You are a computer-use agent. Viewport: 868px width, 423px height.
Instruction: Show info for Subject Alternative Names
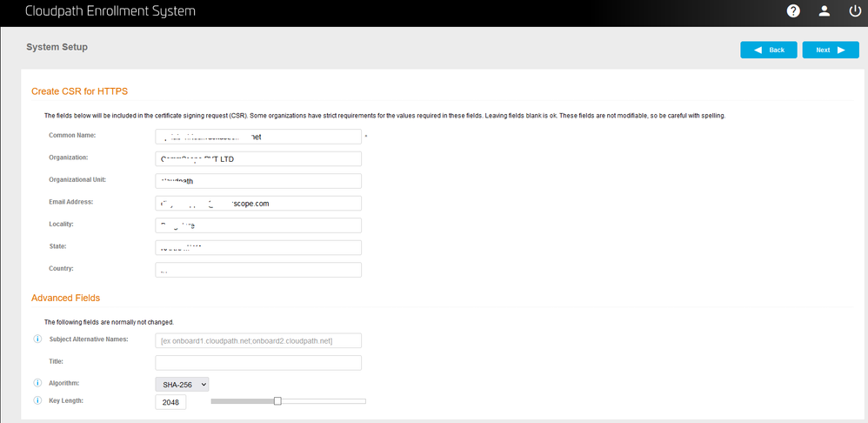[37, 339]
